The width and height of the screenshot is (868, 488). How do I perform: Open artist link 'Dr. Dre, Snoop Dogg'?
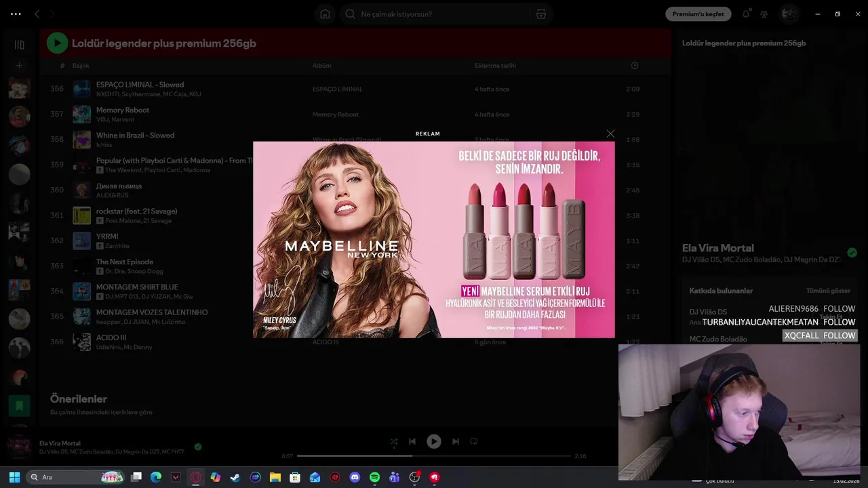point(134,271)
